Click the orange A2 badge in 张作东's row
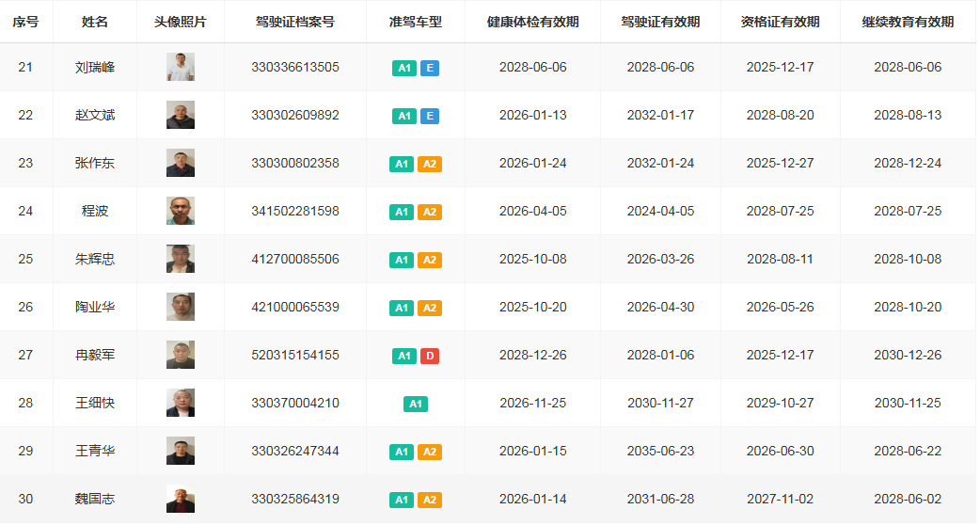The image size is (980, 525). point(429,164)
